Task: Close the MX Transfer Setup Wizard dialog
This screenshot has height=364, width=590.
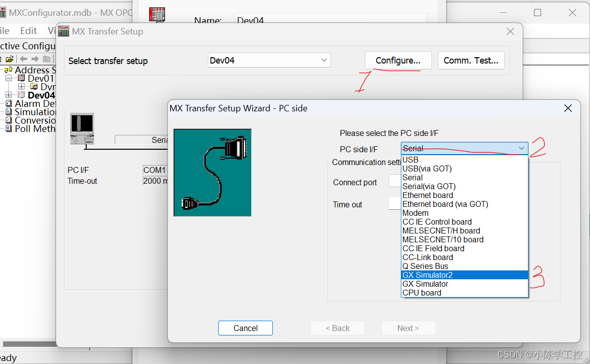Action: pyautogui.click(x=568, y=108)
